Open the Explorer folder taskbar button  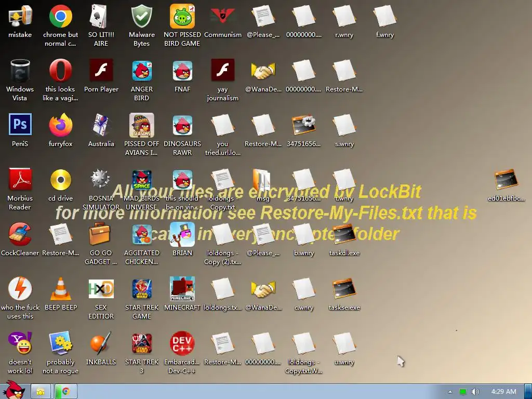click(x=41, y=392)
